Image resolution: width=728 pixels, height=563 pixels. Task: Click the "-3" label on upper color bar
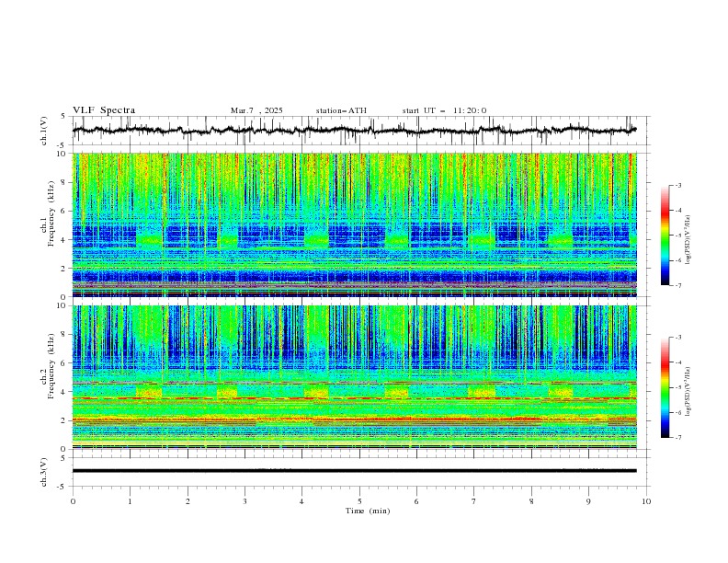(x=677, y=185)
